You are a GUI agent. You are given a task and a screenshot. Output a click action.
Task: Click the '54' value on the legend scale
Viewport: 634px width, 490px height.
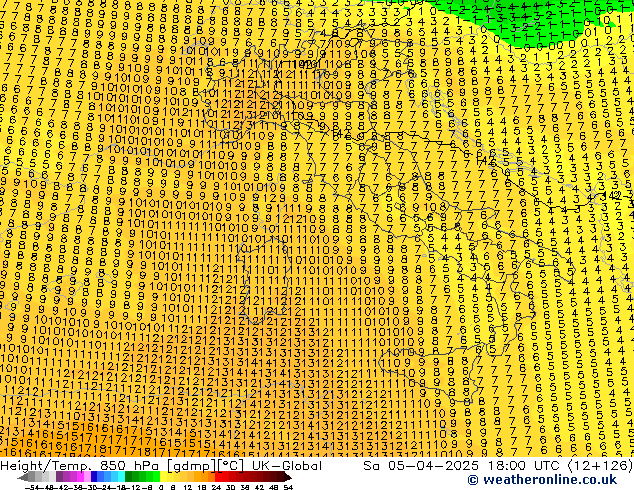click(288, 487)
